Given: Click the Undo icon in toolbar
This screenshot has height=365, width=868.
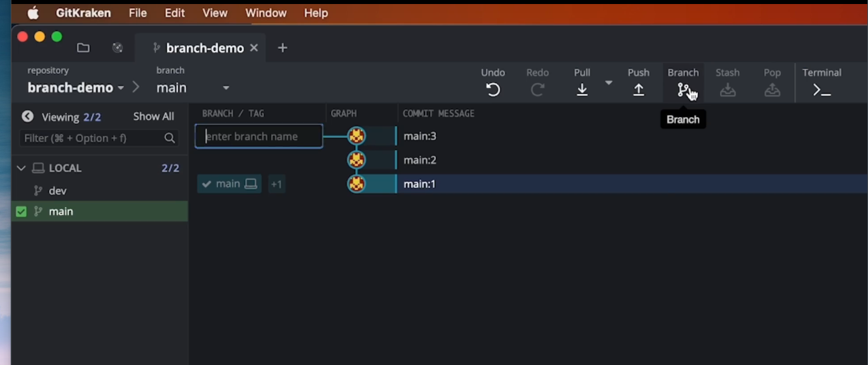Looking at the screenshot, I should (x=493, y=90).
